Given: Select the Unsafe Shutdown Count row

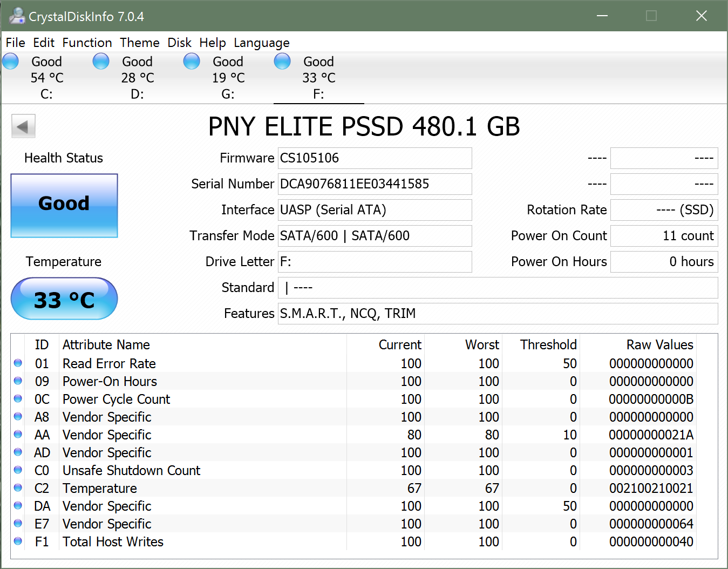Looking at the screenshot, I should click(x=131, y=470).
